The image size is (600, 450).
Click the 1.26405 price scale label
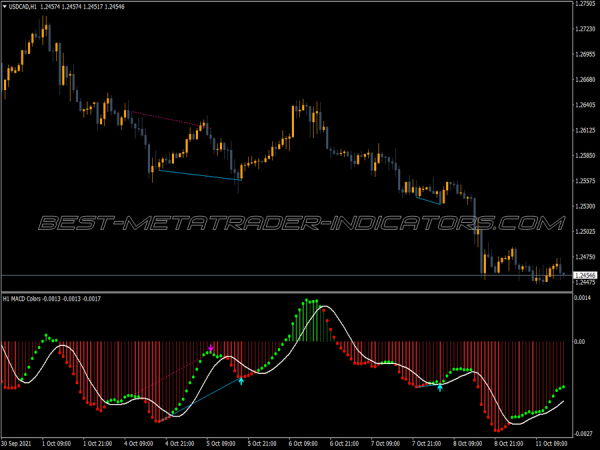click(x=585, y=105)
